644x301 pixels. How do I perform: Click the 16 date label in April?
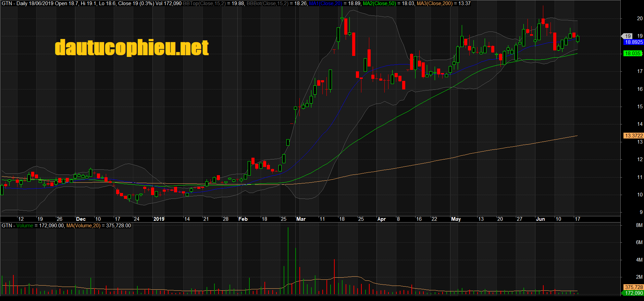(x=419, y=219)
